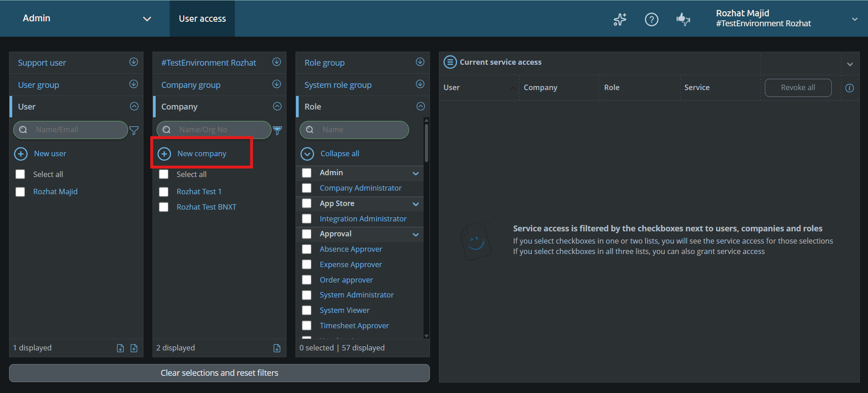868x393 pixels.
Task: Switch to the User access tab
Action: coord(202,19)
